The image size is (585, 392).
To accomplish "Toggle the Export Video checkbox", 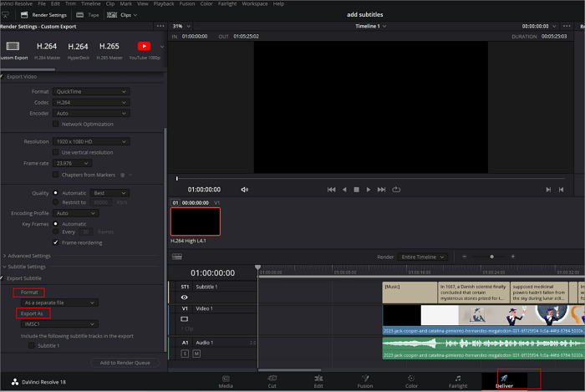I will click(x=3, y=76).
